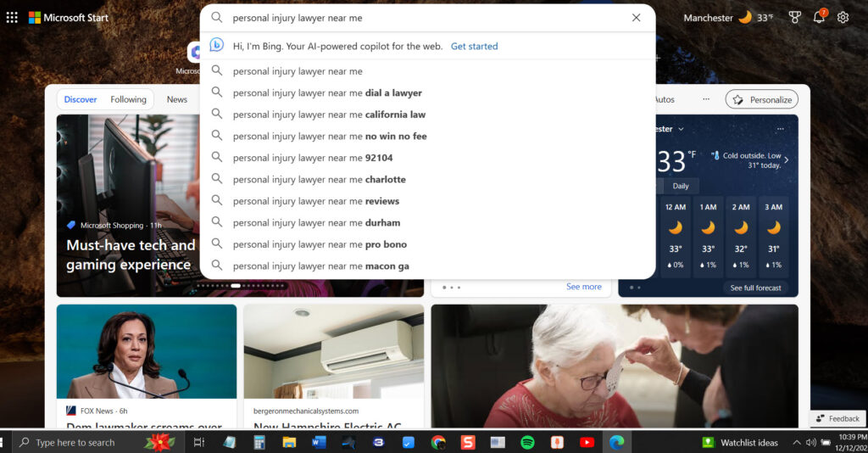Open the bergeronmechanicalsystems.com ad card

pos(334,366)
